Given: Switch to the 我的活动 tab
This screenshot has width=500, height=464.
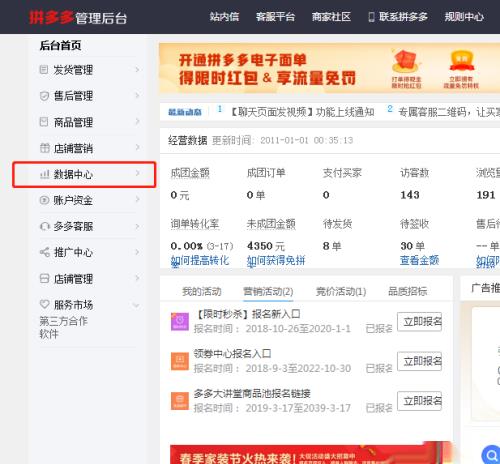Looking at the screenshot, I should pos(202,291).
